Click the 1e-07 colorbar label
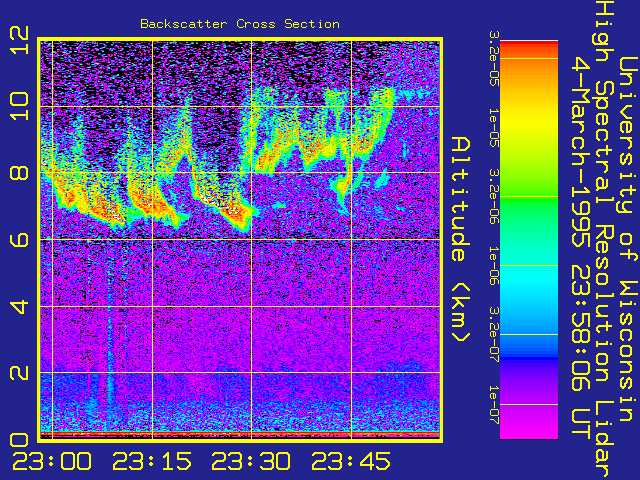The height and width of the screenshot is (480, 640). click(493, 404)
